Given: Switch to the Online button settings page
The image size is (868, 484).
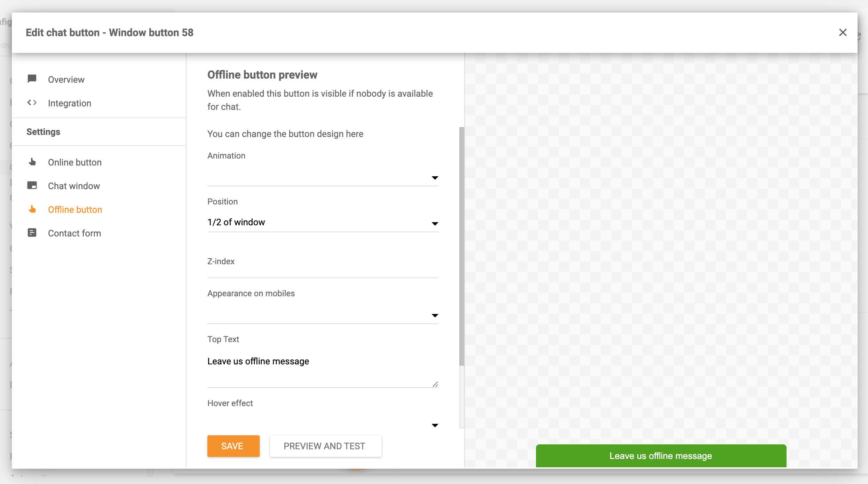Looking at the screenshot, I should point(74,162).
